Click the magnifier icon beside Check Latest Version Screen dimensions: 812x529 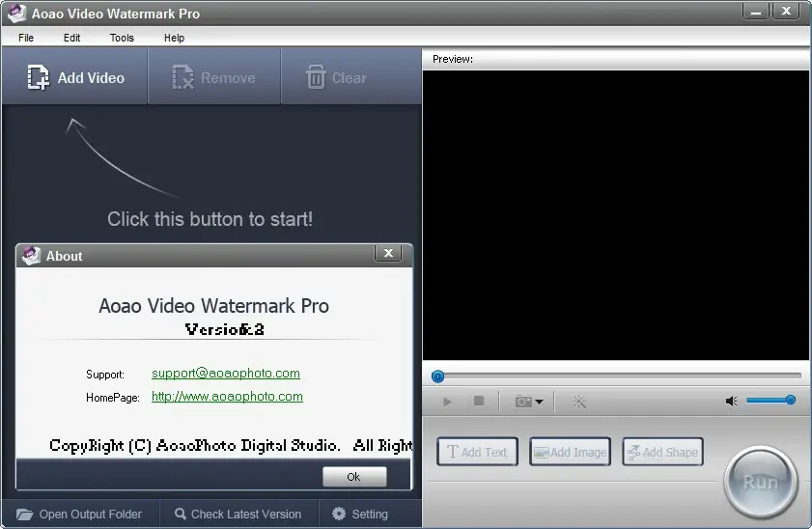181,514
